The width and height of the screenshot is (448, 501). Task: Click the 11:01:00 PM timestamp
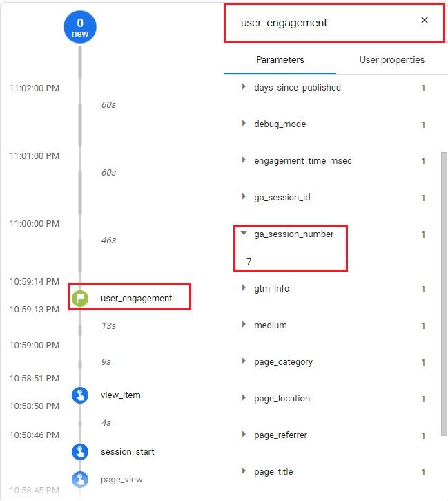coord(35,156)
